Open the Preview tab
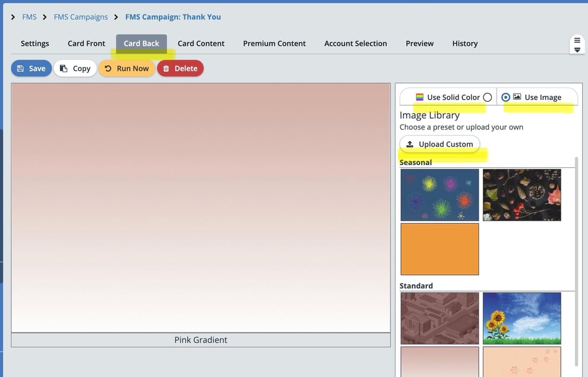 (420, 43)
